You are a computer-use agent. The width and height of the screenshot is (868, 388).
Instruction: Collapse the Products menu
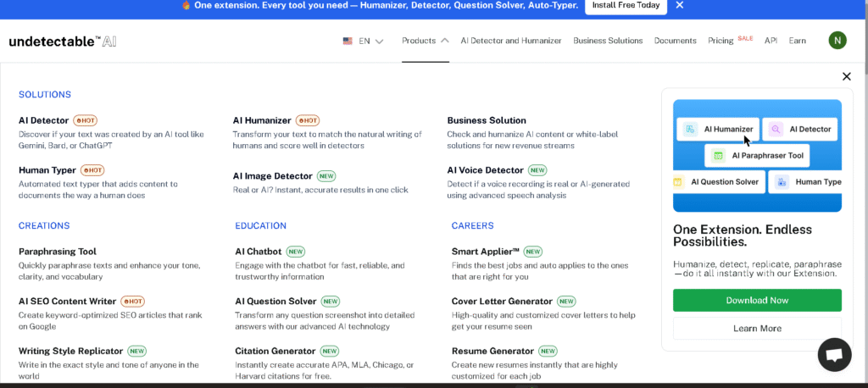click(426, 41)
